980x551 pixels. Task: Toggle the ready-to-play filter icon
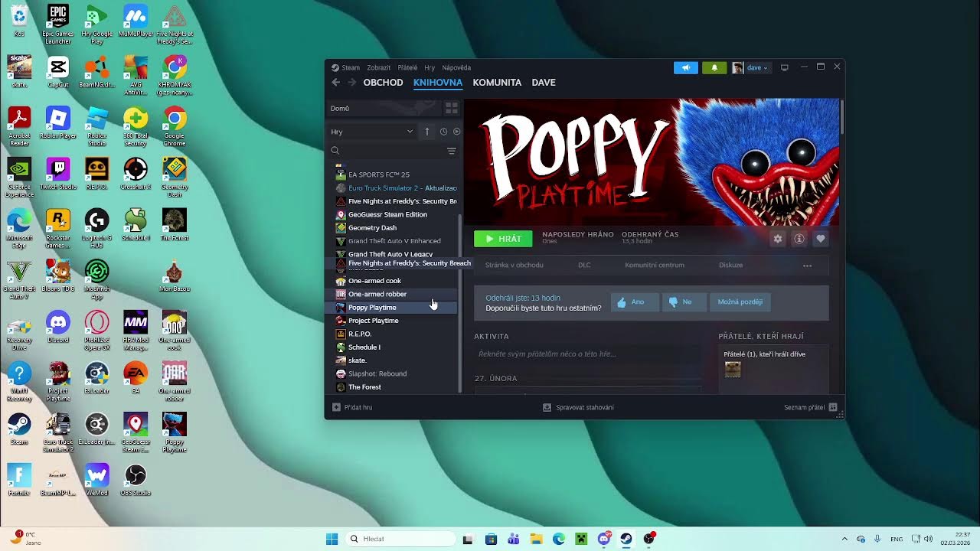pos(456,132)
